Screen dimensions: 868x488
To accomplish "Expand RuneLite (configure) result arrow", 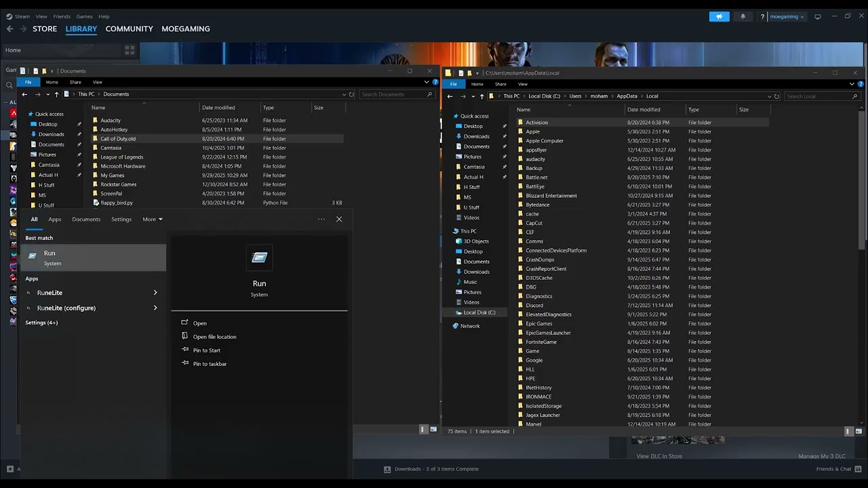I will 155,308.
